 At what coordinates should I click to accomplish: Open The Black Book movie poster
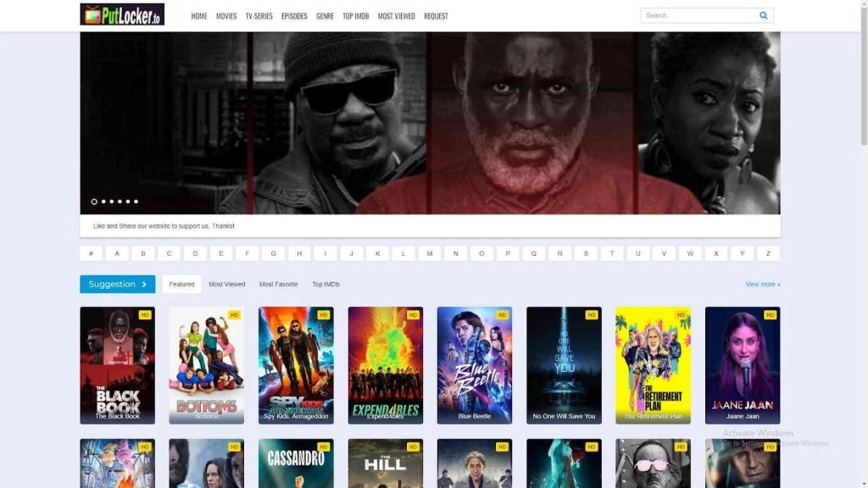[117, 364]
